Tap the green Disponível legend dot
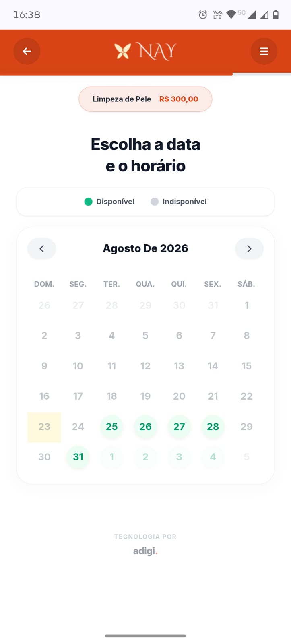The image size is (291, 644). click(89, 202)
